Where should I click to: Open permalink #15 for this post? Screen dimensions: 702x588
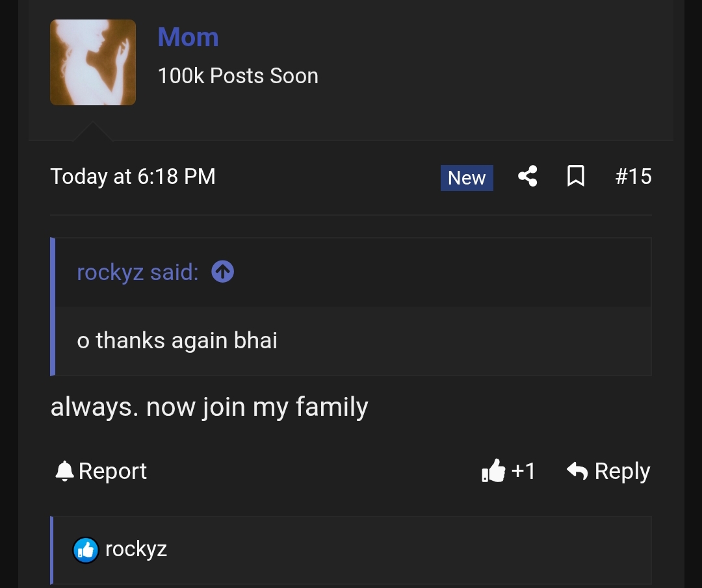coord(633,177)
